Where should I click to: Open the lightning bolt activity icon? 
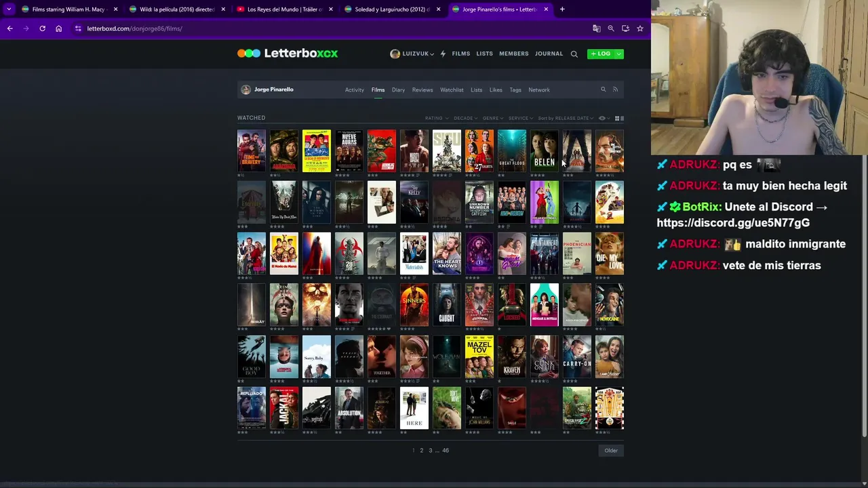click(443, 54)
